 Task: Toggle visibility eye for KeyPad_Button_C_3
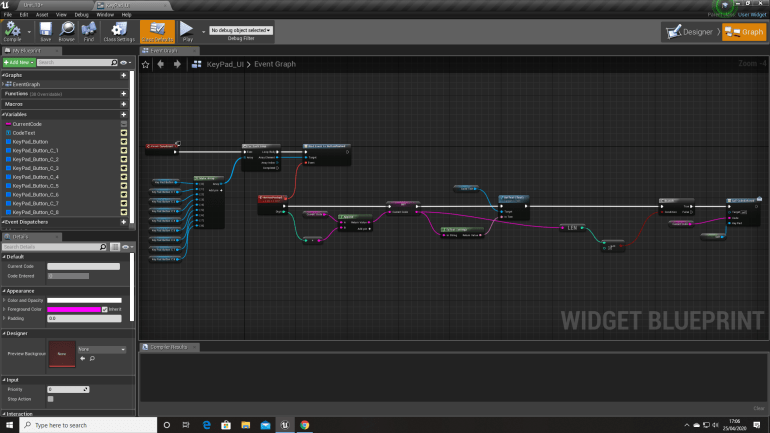pos(124,168)
